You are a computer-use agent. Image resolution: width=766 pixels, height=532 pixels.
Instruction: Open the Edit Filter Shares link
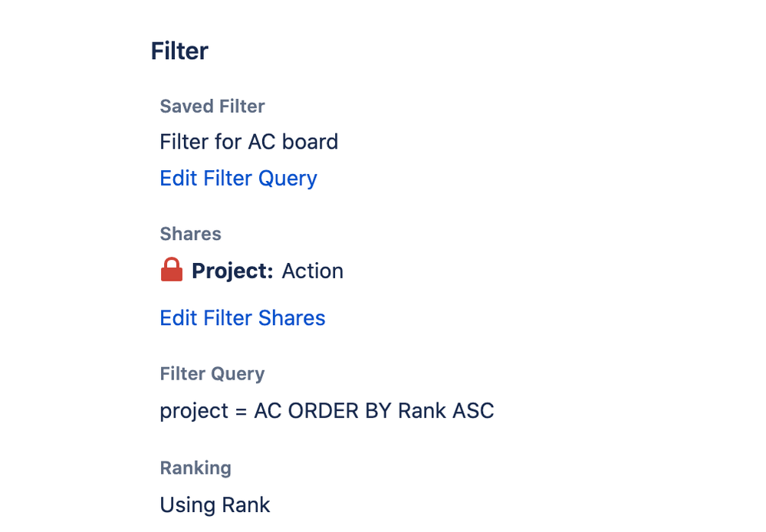pyautogui.click(x=242, y=318)
